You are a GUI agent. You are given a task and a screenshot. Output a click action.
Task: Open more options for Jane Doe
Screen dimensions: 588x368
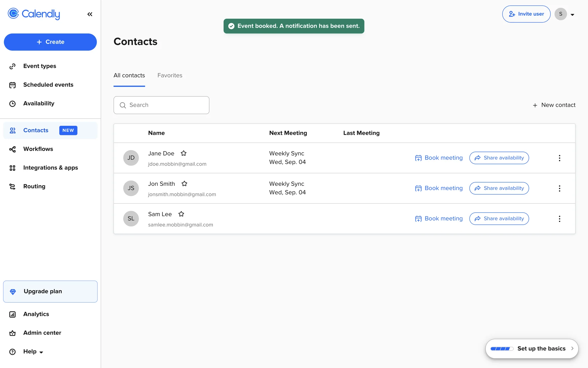click(559, 158)
